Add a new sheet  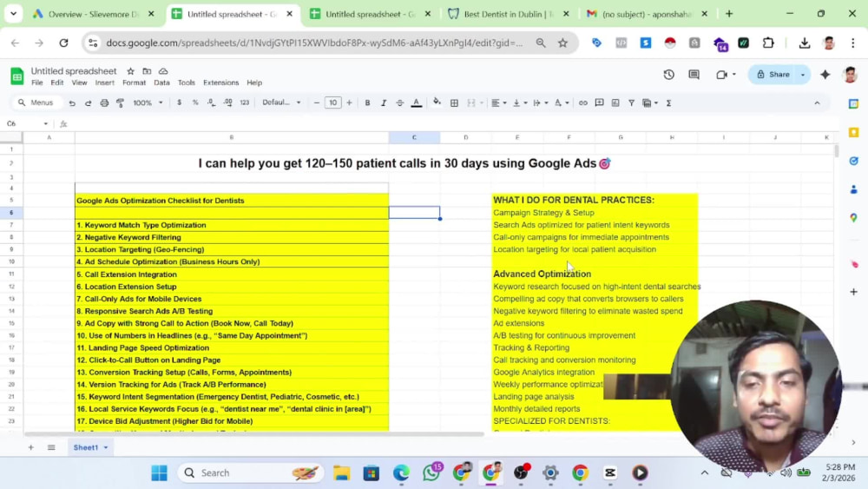(x=30, y=447)
